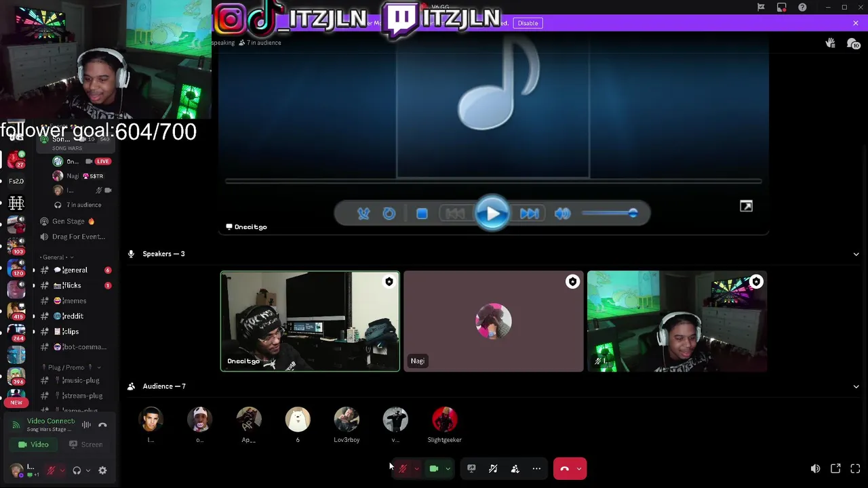Click the move to audience icon in call controls
Viewport: 868px width, 488px height.
(x=515, y=468)
